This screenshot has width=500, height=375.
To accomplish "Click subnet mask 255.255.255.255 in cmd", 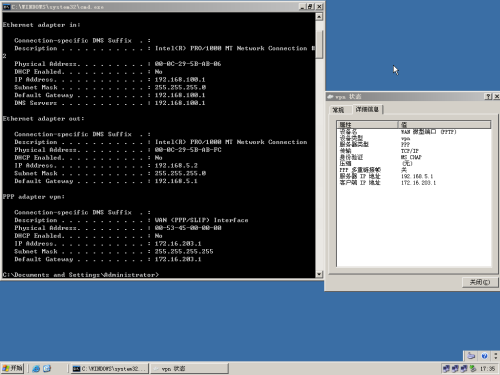I will 184,251.
